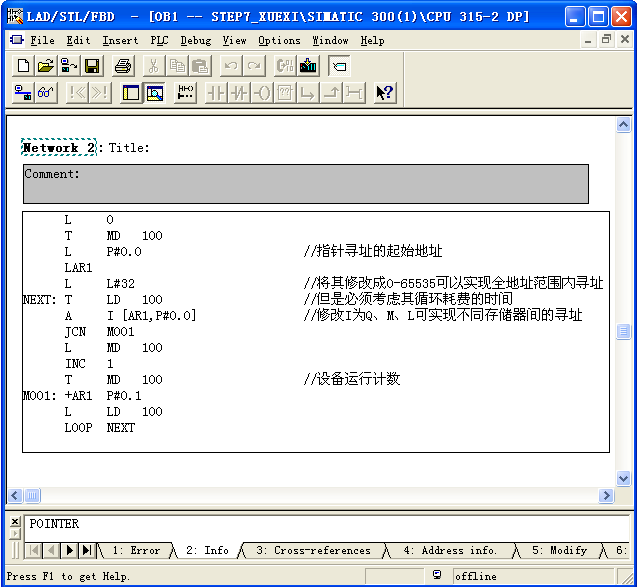Click the New file toolbar icon
This screenshot has height=587, width=637.
pos(24,66)
